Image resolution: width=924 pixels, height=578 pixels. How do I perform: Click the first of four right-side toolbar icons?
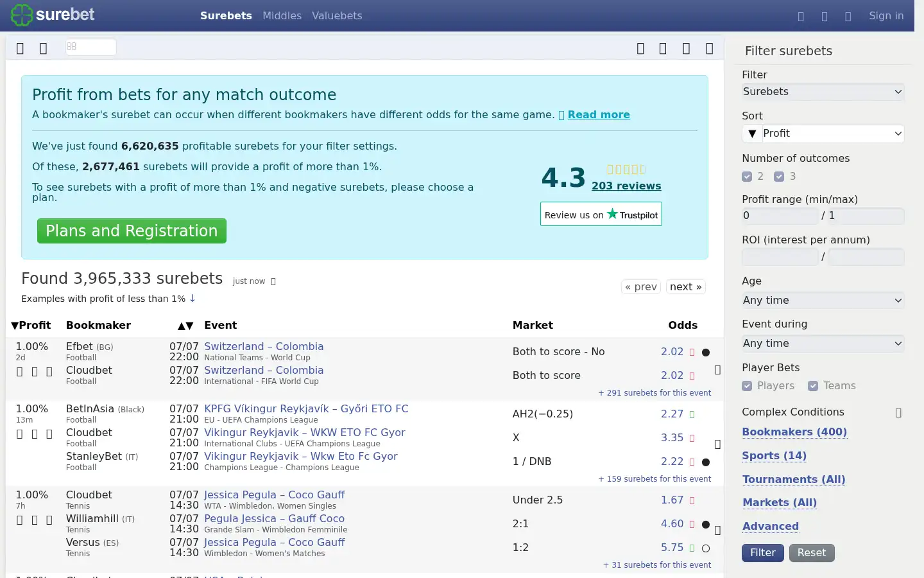tap(640, 49)
